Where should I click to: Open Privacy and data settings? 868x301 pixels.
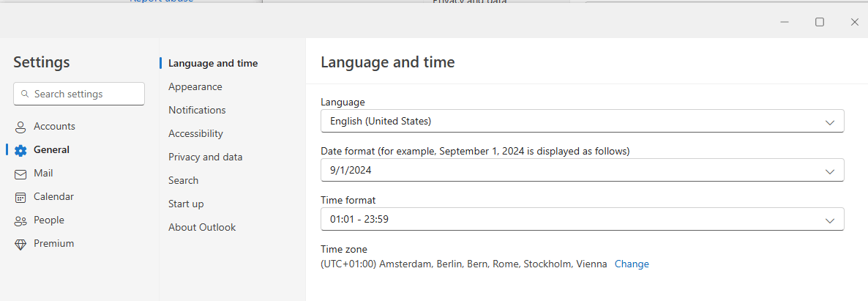tap(205, 157)
